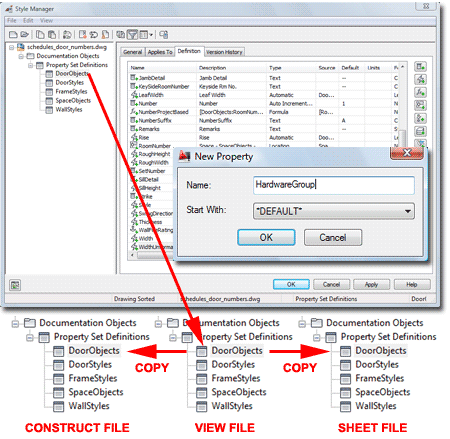The height and width of the screenshot is (439, 450).
Task: Open the Version History tab
Action: point(224,52)
